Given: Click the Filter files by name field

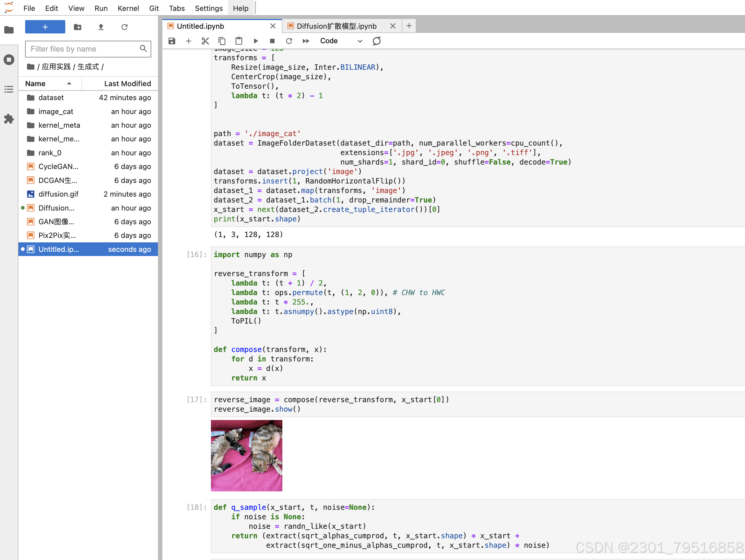Looking at the screenshot, I should pyautogui.click(x=83, y=49).
